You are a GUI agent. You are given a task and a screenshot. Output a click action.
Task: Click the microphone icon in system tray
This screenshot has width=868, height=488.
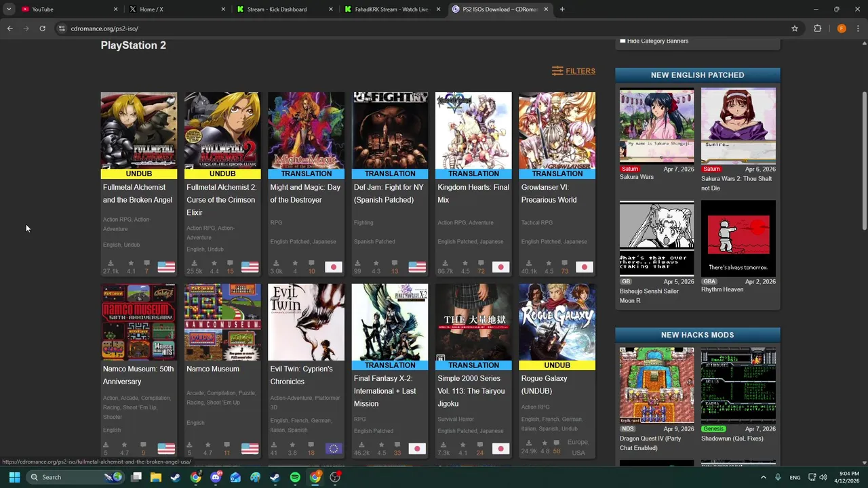pos(778,477)
